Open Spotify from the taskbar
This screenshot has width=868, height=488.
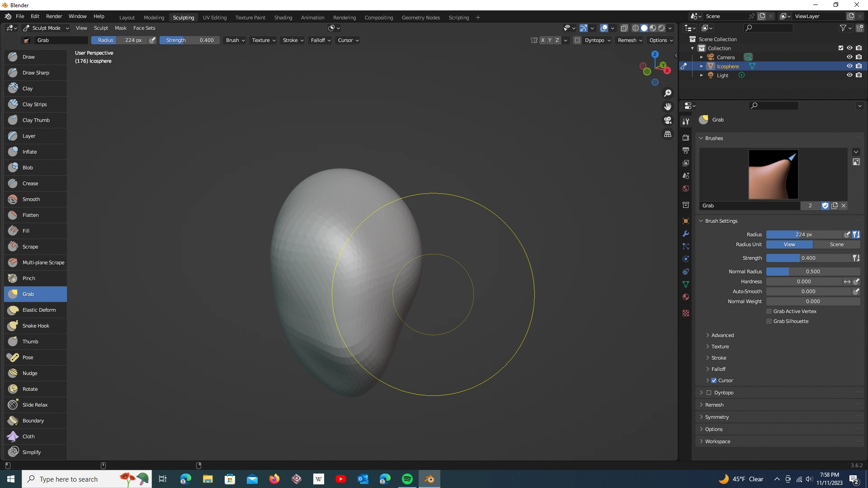pyautogui.click(x=407, y=479)
